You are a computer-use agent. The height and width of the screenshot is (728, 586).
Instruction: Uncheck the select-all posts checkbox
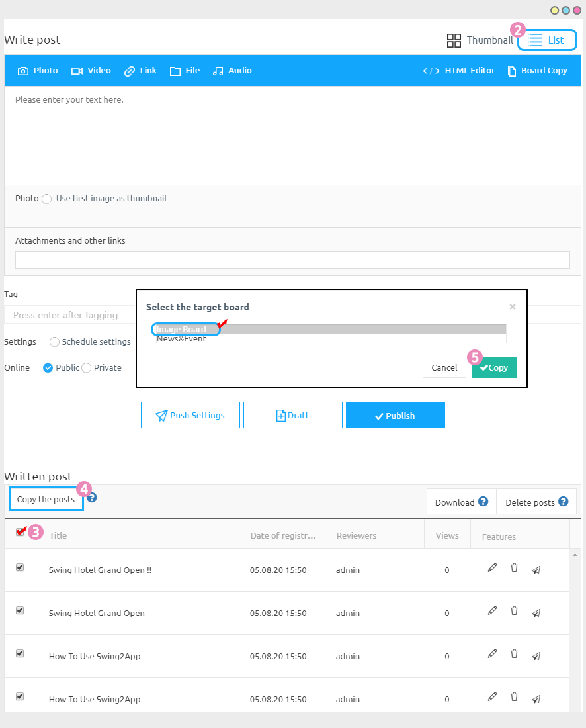tap(20, 533)
